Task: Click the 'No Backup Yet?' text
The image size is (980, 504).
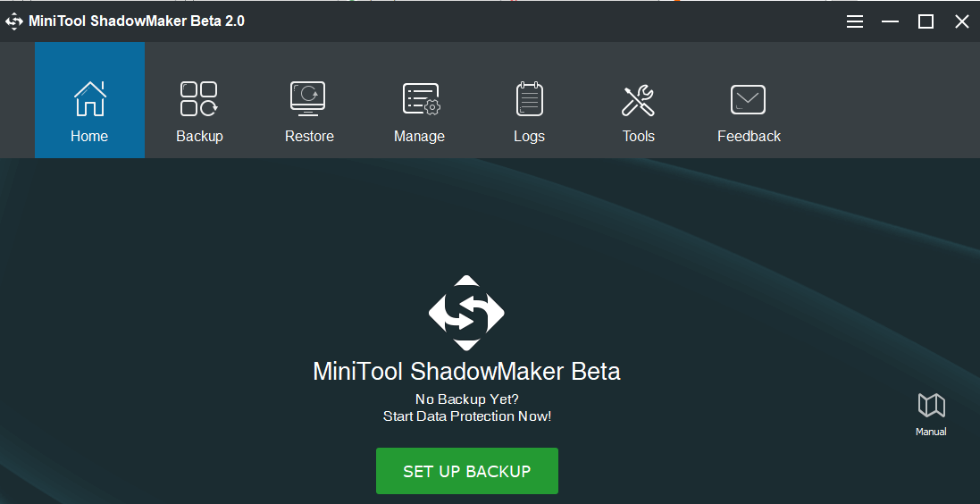Action: click(467, 399)
